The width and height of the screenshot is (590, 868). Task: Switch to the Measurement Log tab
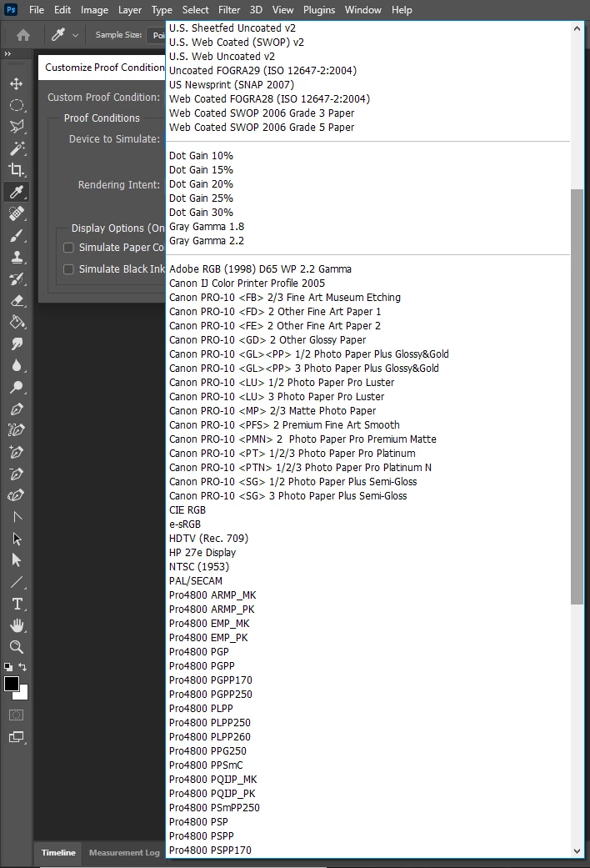coord(124,852)
